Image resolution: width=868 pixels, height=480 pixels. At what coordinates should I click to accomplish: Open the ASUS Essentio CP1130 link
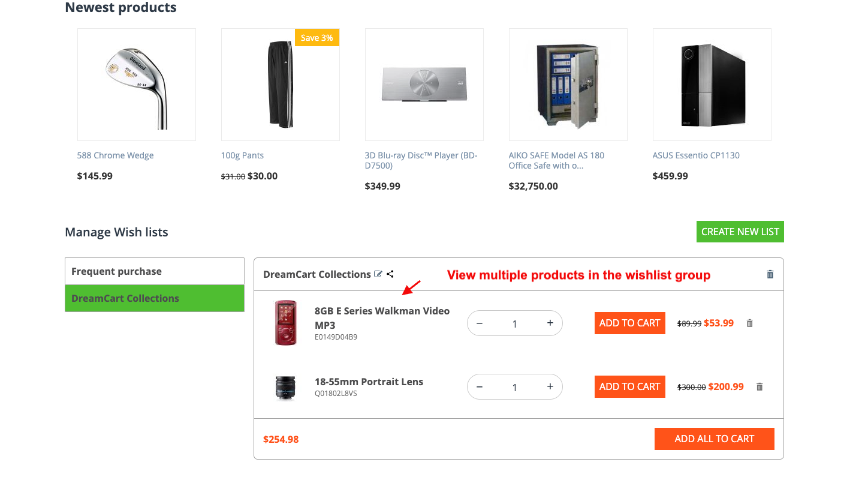(696, 155)
